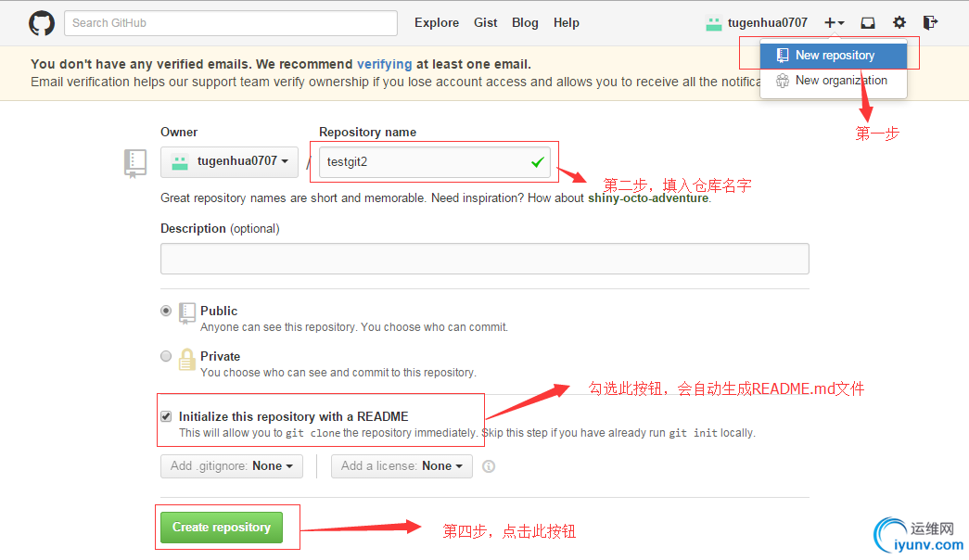
Task: Open GitHub home via Octocat logo
Action: (x=42, y=23)
